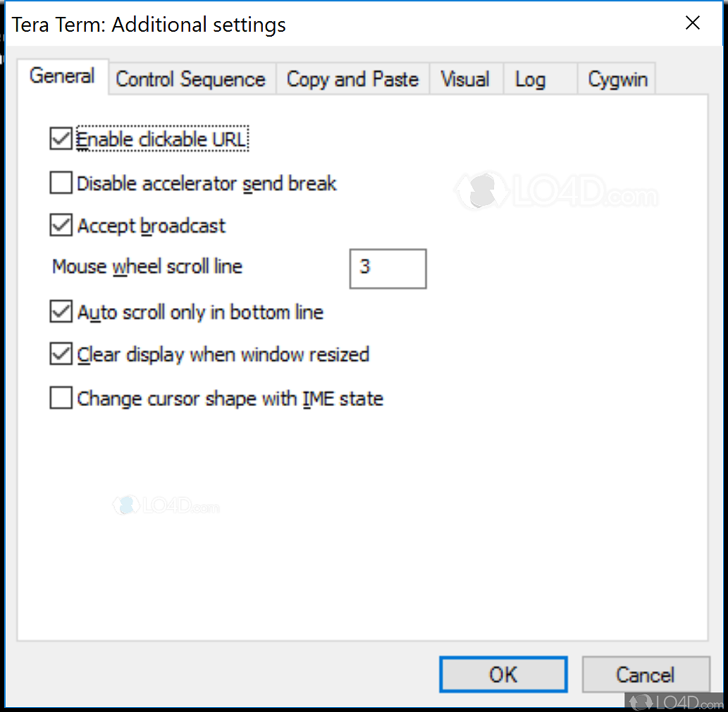The image size is (728, 712).
Task: Open the Copy and Paste tab
Action: coord(352,80)
